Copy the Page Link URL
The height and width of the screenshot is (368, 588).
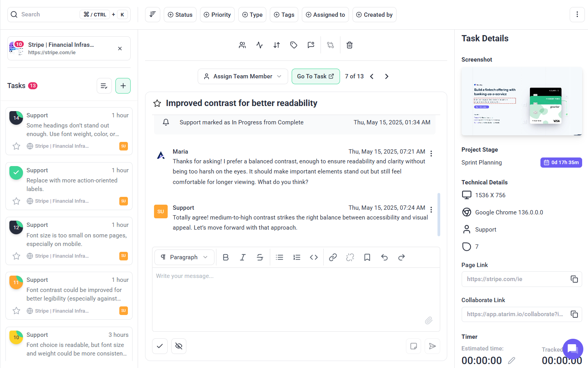[574, 279]
